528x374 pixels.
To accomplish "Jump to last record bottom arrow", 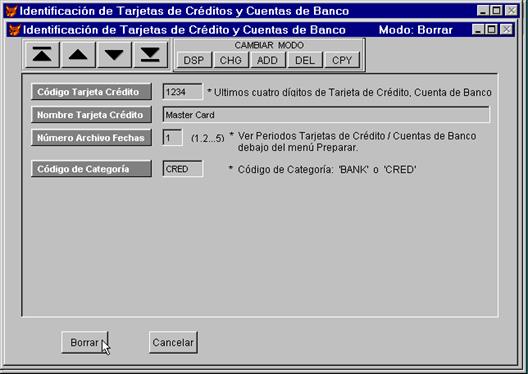I will tap(150, 55).
